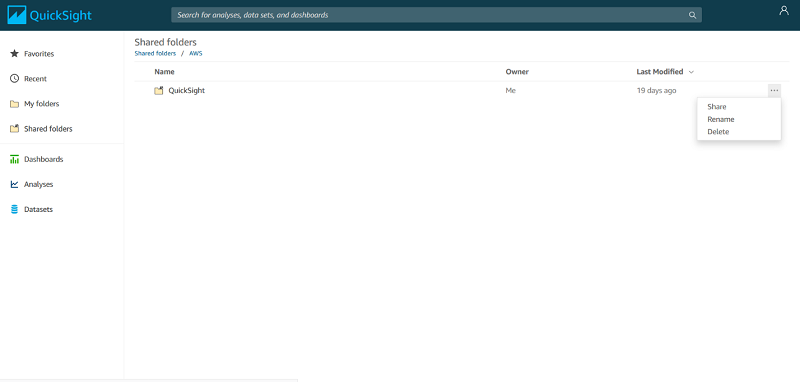Click the QuickSight brand text in header
Image resolution: width=800 pixels, height=382 pixels.
[x=61, y=15]
